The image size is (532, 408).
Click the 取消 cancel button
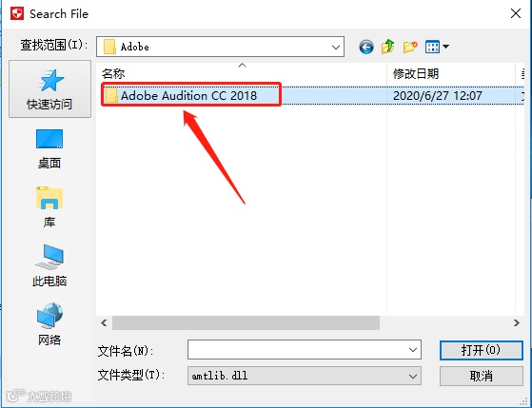click(x=482, y=376)
